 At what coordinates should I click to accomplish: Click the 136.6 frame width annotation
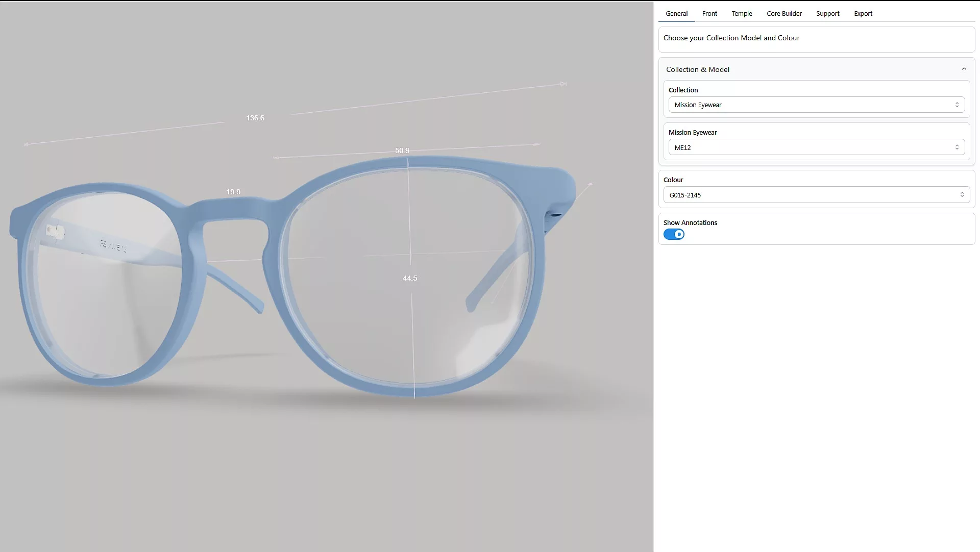coord(255,118)
